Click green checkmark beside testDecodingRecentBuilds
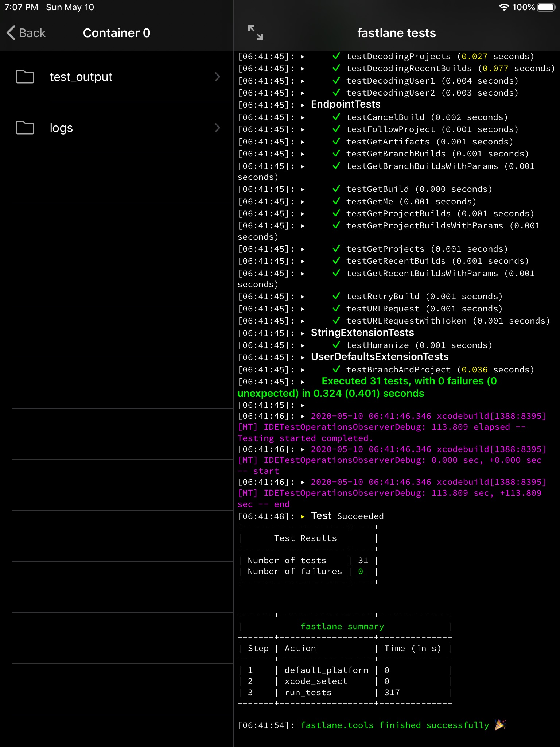Viewport: 560px width, 747px height. [336, 68]
